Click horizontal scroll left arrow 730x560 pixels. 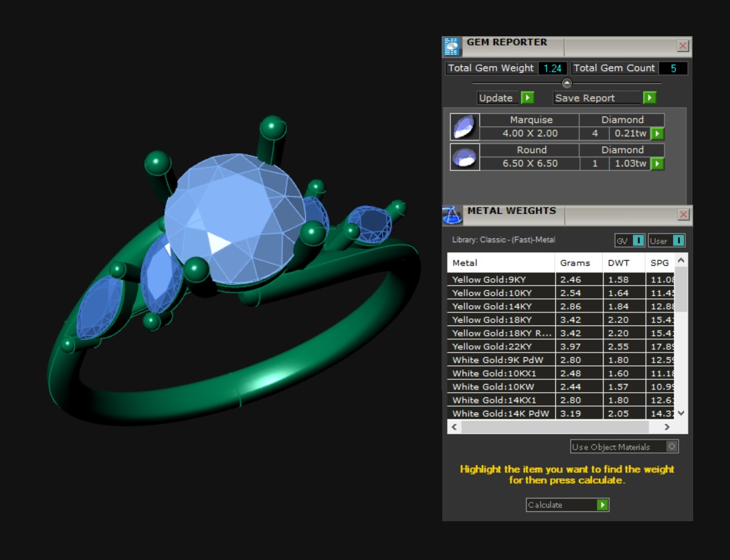tap(454, 427)
